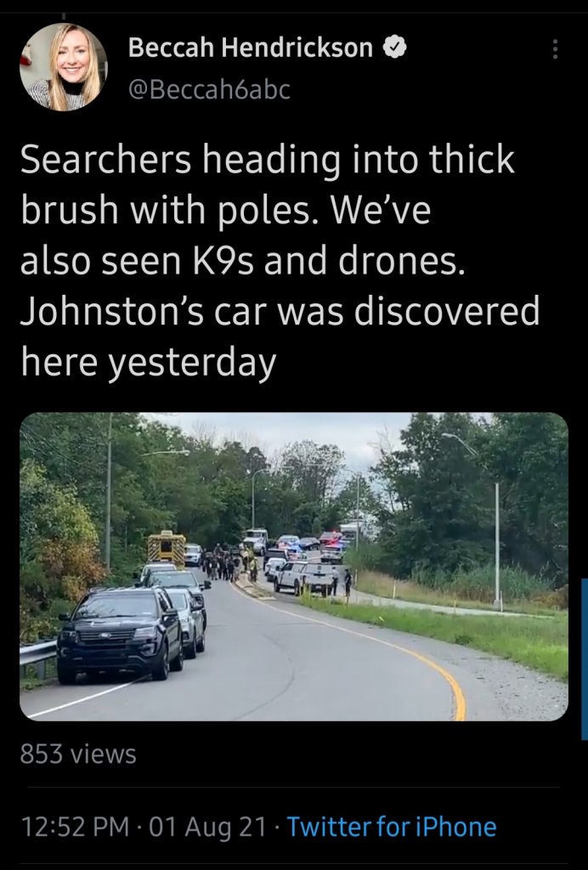588x870 pixels.
Task: Click the 12:52 PM timestamp
Action: point(75,827)
